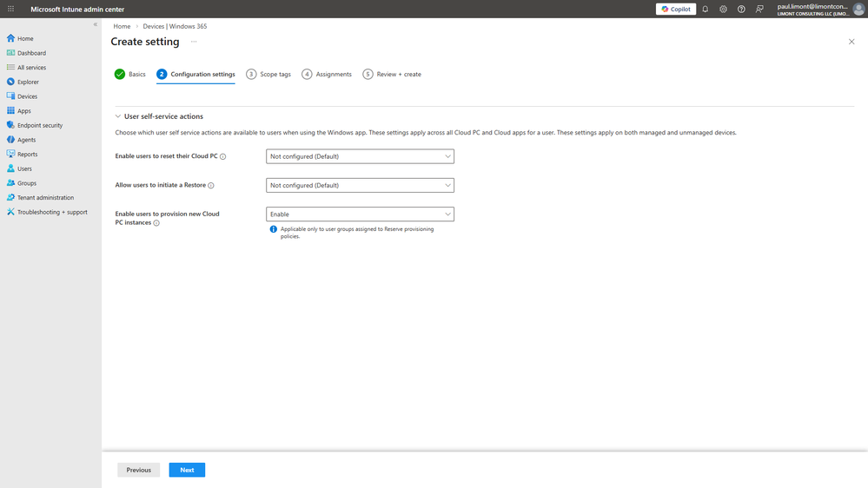
Task: Click the Next button
Action: 187,470
